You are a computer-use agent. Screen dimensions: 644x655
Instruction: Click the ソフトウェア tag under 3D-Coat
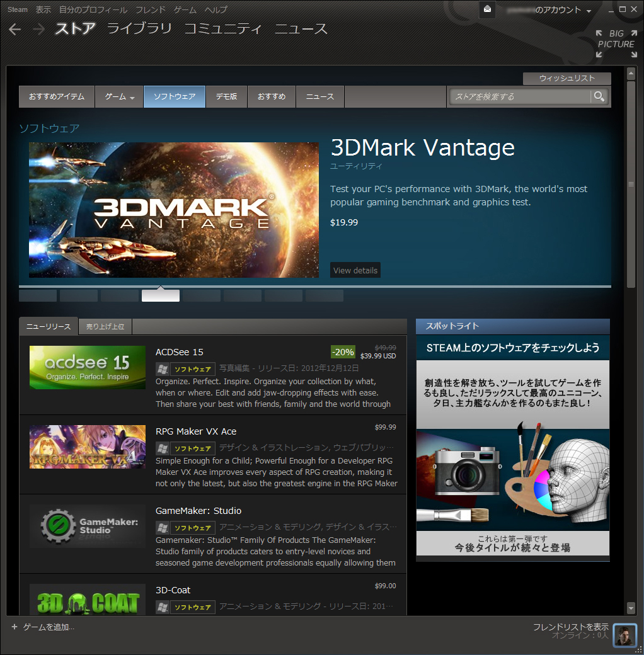(193, 607)
